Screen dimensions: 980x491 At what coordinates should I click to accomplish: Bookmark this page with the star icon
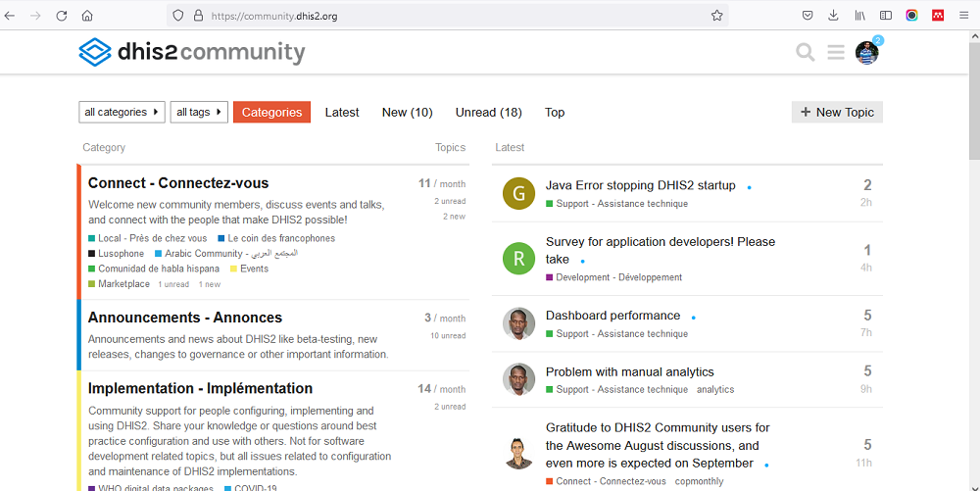pos(717,16)
